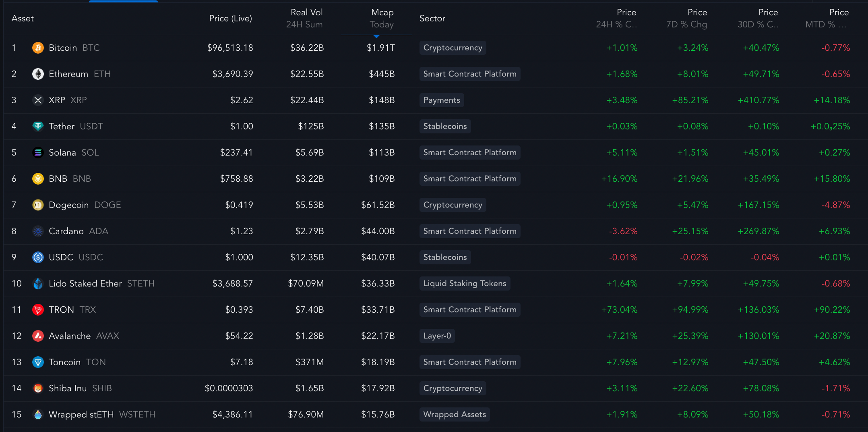
Task: Click Avalanche 7D change +25.39%
Action: (x=690, y=336)
